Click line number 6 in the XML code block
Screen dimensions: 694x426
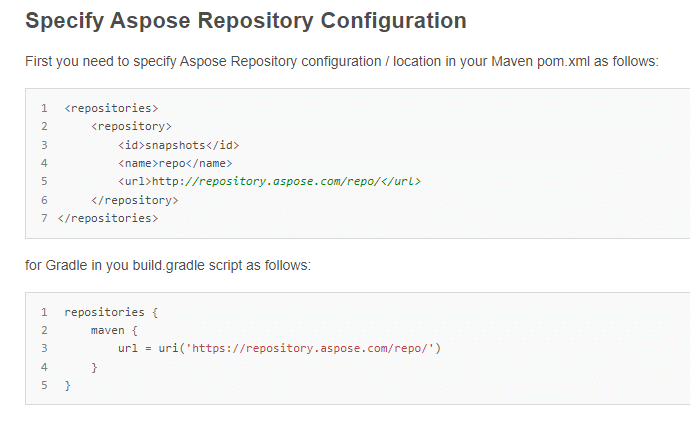tap(45, 200)
